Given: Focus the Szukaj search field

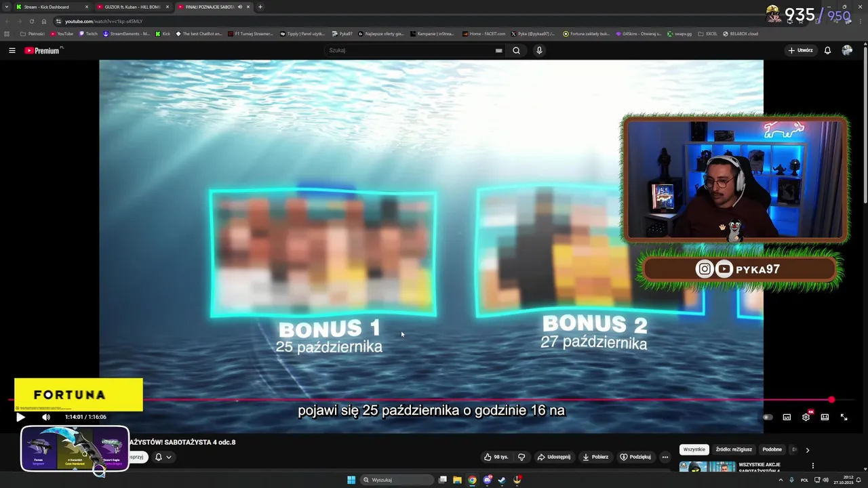Looking at the screenshot, I should (x=414, y=50).
